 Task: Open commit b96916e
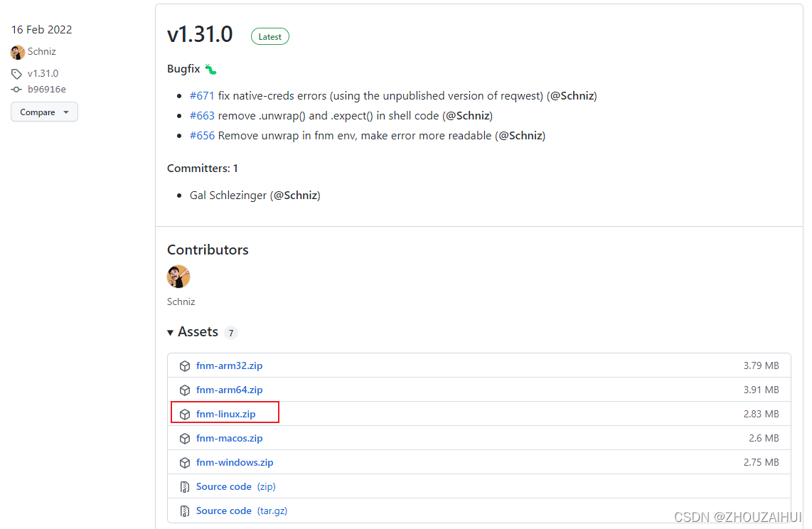pos(47,90)
